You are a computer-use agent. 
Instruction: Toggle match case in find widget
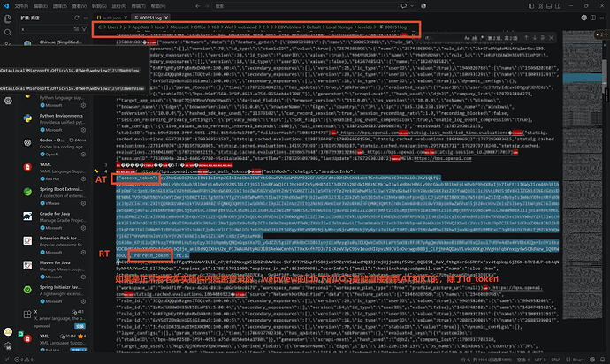click(x=467, y=38)
